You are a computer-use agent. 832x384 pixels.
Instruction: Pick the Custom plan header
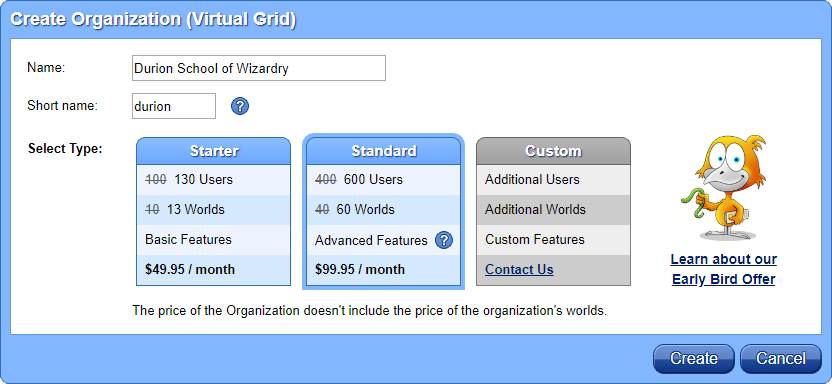pos(553,151)
